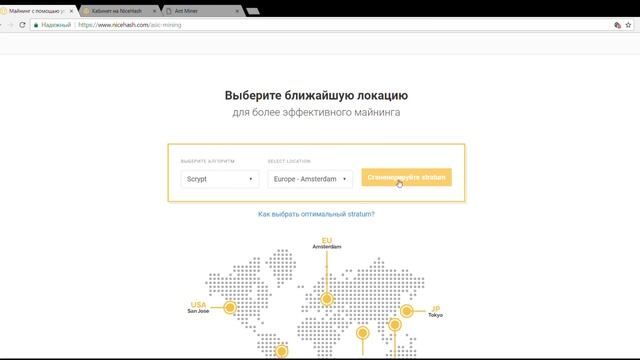This screenshot has width=640, height=360.
Task: Click the SELECT LOCATION label
Action: [x=289, y=161]
